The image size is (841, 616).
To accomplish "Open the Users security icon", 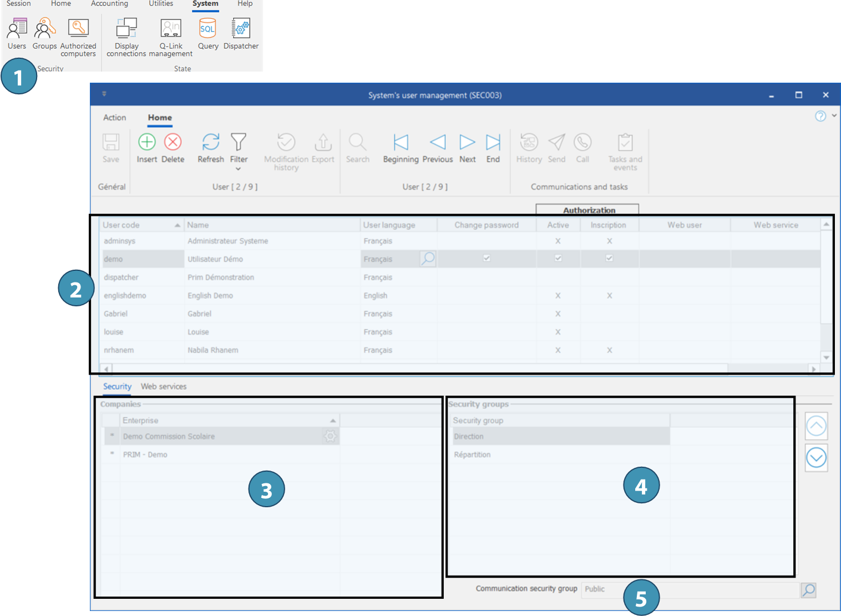I will 17,28.
